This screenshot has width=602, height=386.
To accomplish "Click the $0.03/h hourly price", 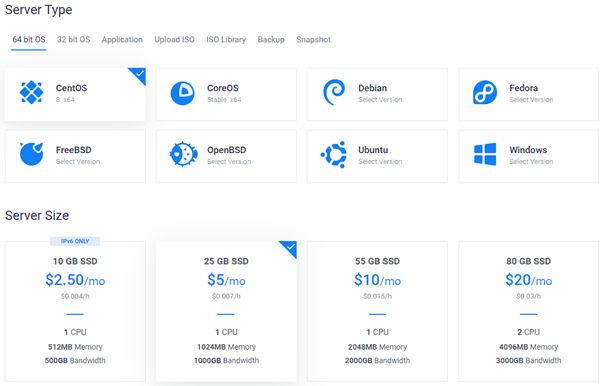I will (529, 296).
